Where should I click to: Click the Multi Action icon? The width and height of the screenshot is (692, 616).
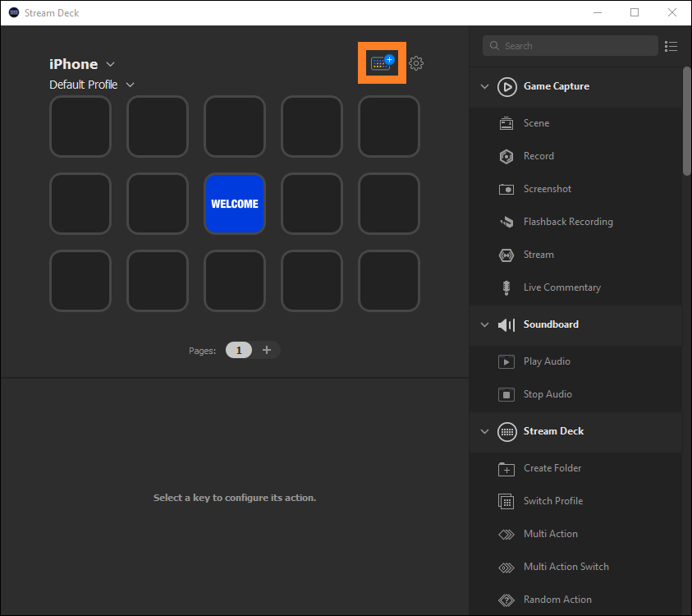[x=506, y=535]
